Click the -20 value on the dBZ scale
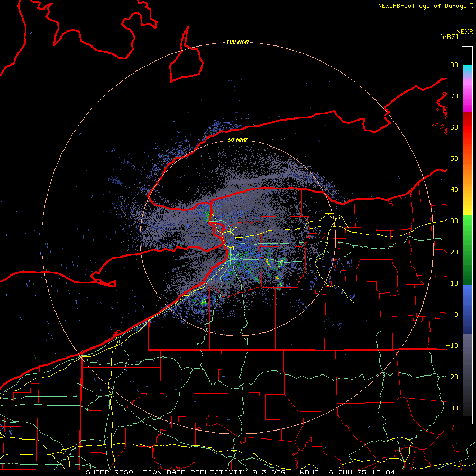 click(x=452, y=377)
